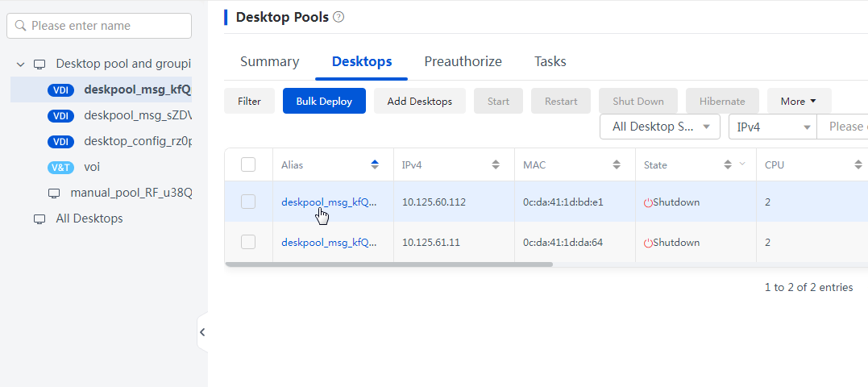868x387 pixels.
Task: Click the V&T badge next to voi
Action: pyautogui.click(x=60, y=167)
